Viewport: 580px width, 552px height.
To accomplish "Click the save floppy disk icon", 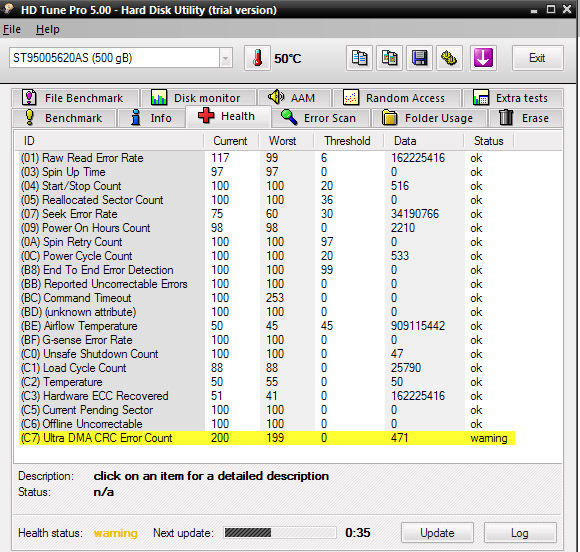I will pos(419,58).
